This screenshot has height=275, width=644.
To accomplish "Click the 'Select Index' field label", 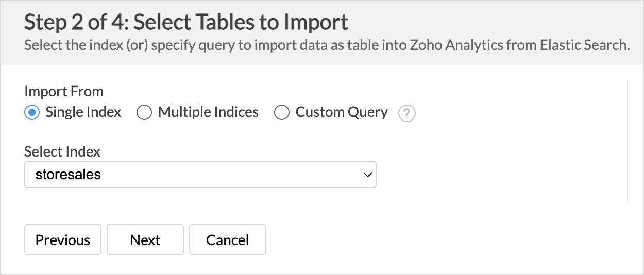I will (x=62, y=151).
